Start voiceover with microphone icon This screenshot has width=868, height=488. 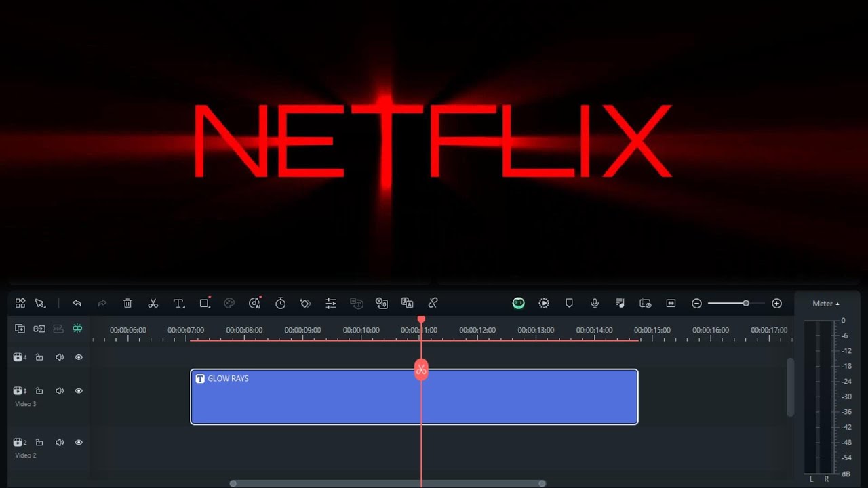click(x=595, y=303)
